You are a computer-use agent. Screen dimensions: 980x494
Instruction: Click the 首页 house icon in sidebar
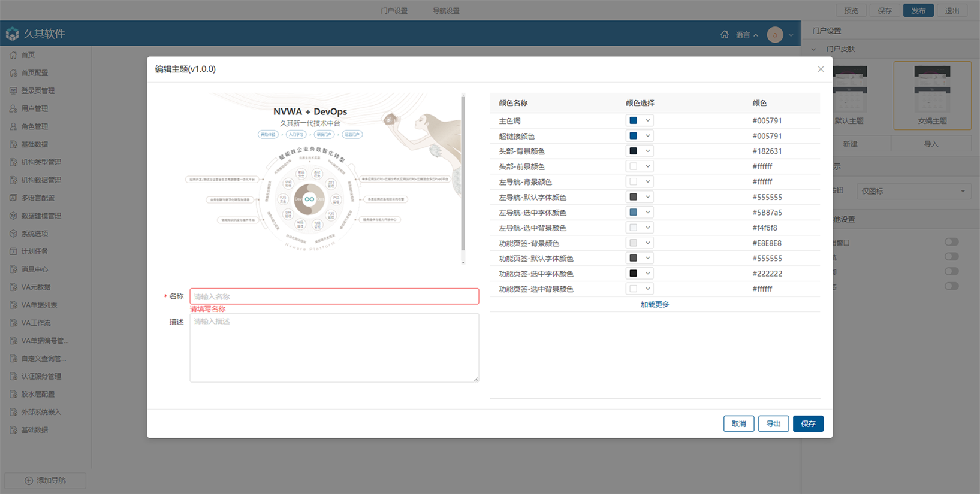pyautogui.click(x=13, y=55)
